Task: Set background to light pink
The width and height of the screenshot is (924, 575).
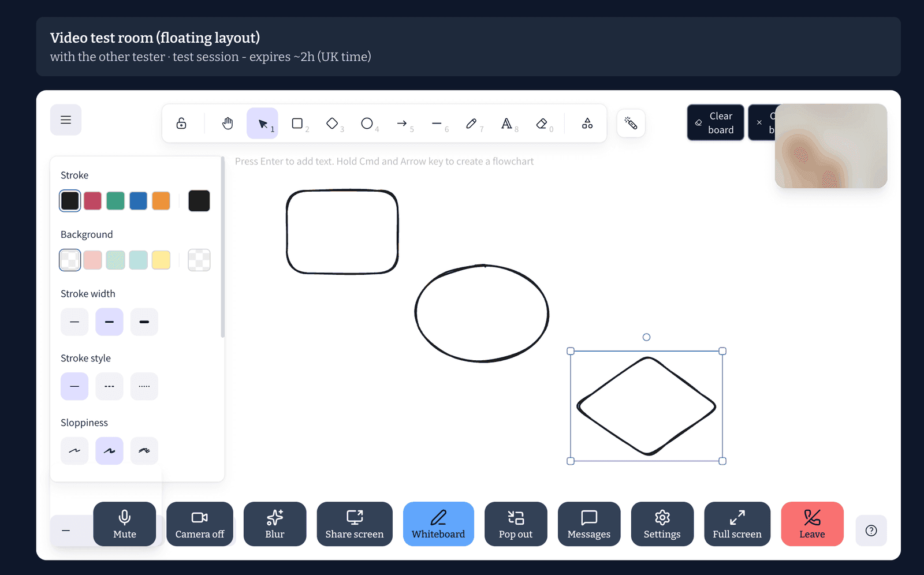Action: click(92, 260)
